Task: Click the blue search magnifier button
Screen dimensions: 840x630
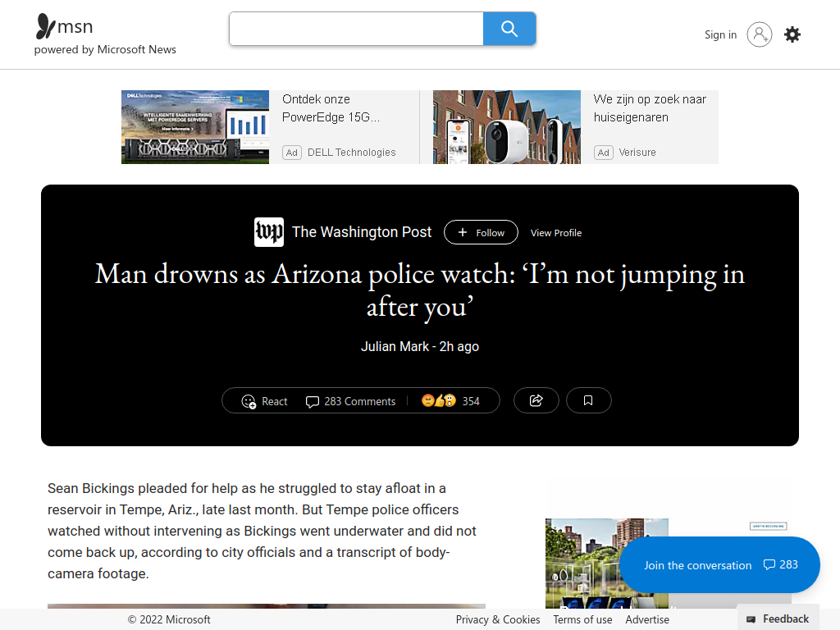Action: click(x=509, y=29)
